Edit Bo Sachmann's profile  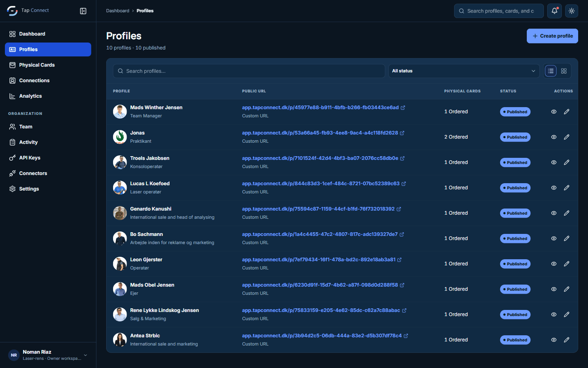567,238
